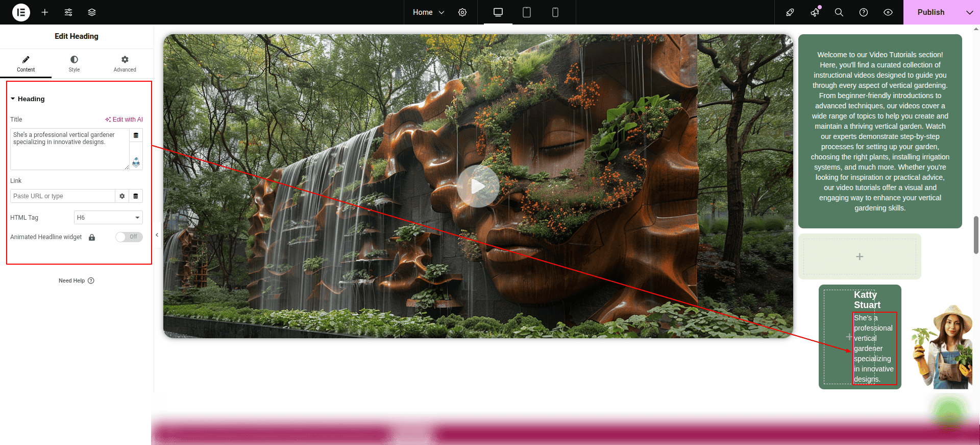The height and width of the screenshot is (445, 980).
Task: Select the professional vertical gardener text
Action: pyautogui.click(x=874, y=348)
